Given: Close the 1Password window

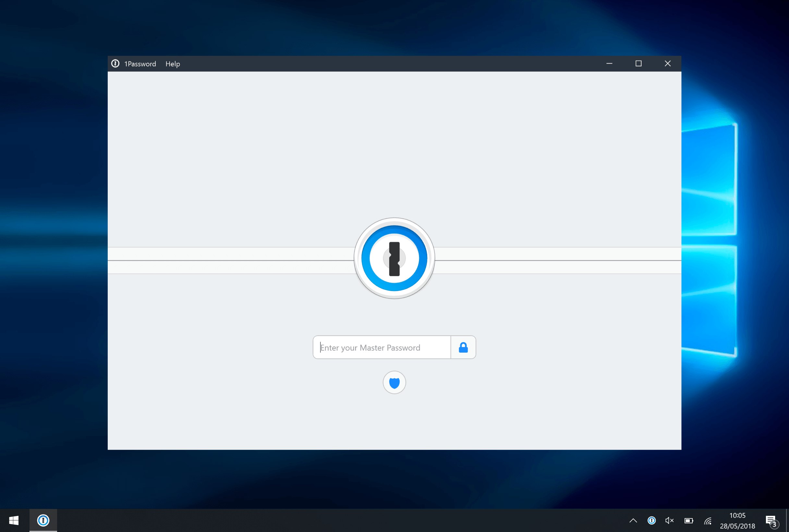Looking at the screenshot, I should pos(668,64).
